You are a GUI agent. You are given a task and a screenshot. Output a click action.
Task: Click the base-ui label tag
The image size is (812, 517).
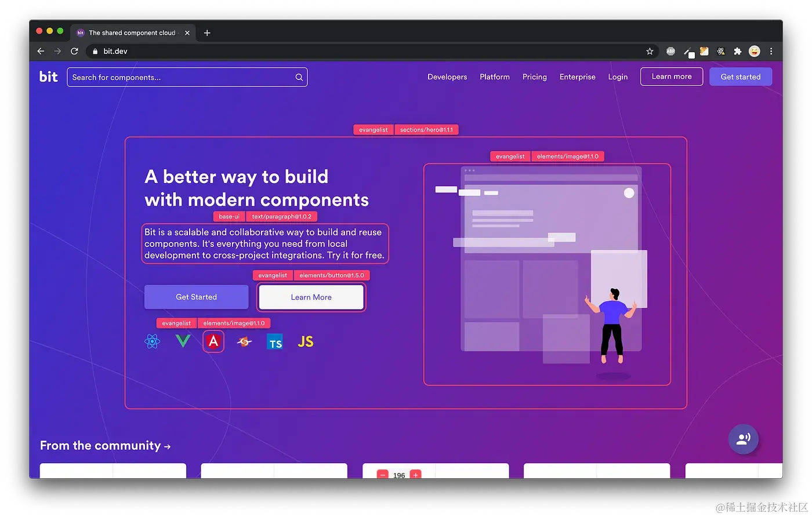click(229, 216)
